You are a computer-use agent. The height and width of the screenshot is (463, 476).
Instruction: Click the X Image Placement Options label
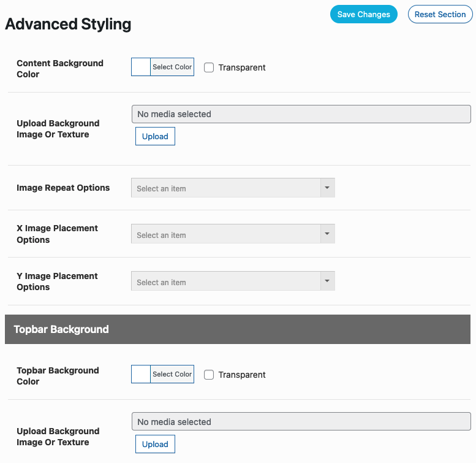click(58, 234)
